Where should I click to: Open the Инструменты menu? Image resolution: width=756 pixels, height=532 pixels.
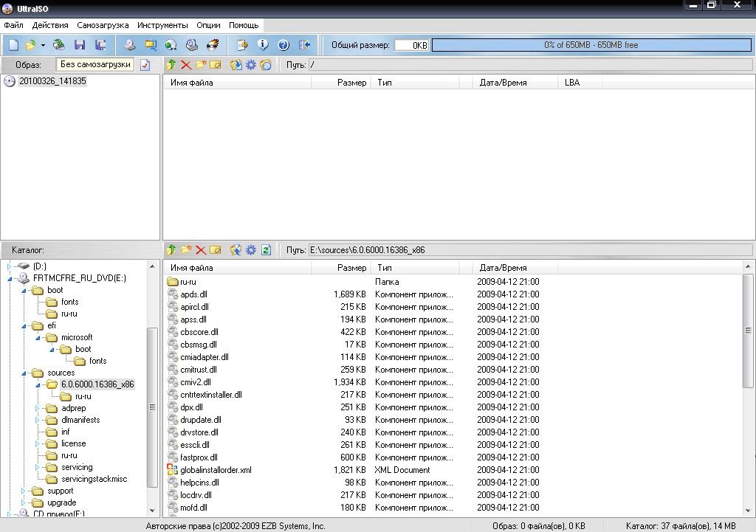[162, 25]
